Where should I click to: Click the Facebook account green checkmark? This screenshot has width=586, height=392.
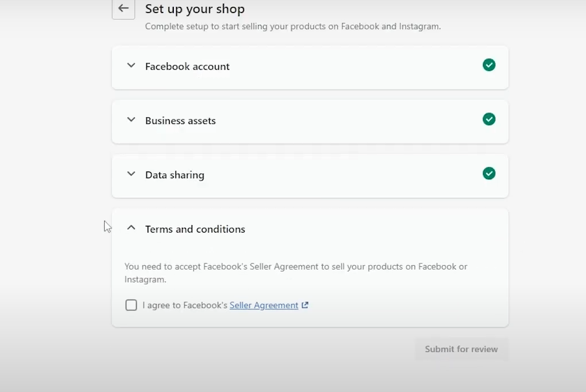489,65
